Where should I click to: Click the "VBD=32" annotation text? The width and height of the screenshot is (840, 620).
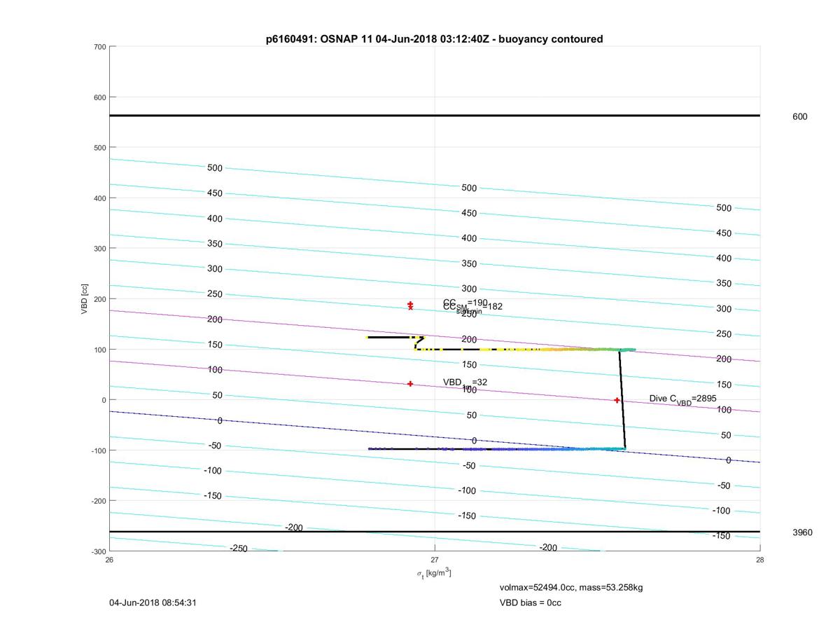pos(465,383)
